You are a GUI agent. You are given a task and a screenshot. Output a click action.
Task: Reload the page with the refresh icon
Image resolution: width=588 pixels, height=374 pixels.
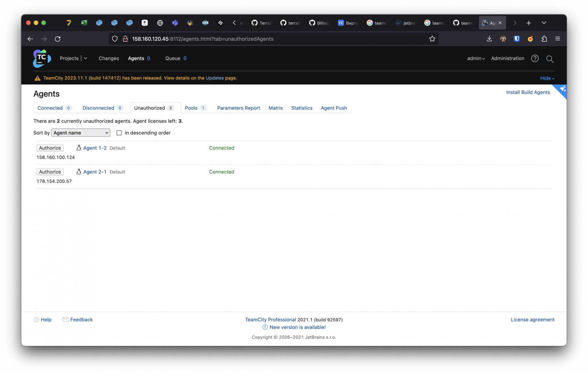pos(58,39)
